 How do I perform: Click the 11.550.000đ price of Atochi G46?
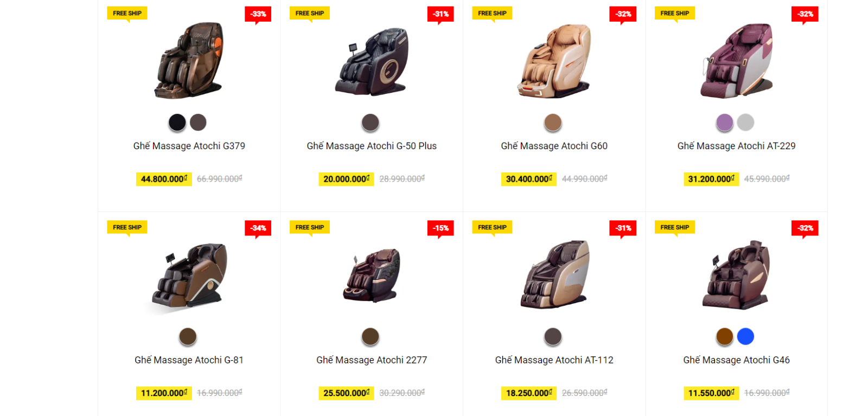(x=711, y=393)
